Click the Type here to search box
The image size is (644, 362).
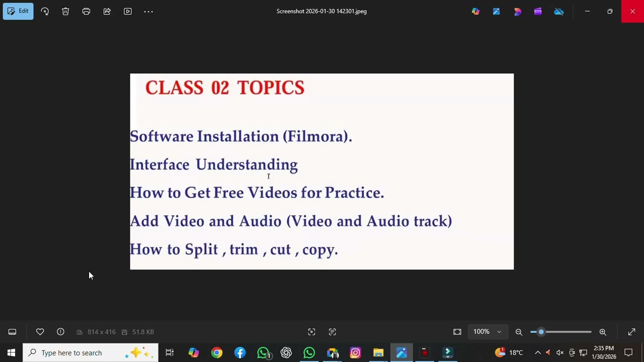point(91,352)
